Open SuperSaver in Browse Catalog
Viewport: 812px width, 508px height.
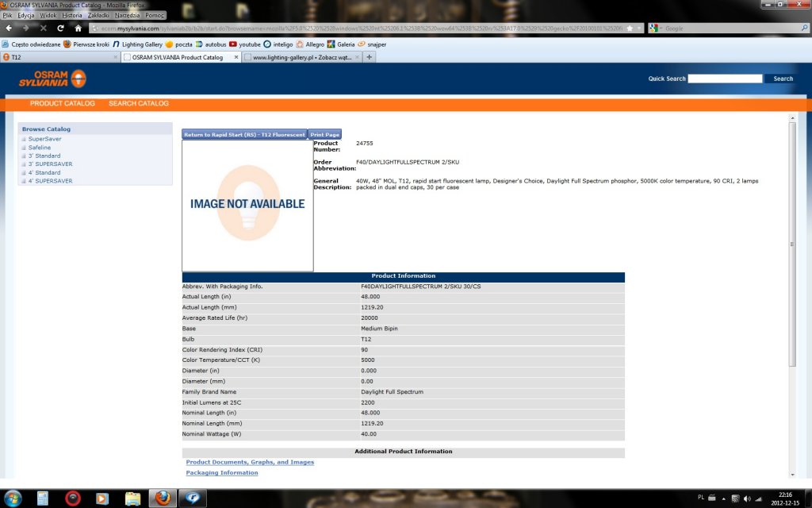(x=44, y=139)
